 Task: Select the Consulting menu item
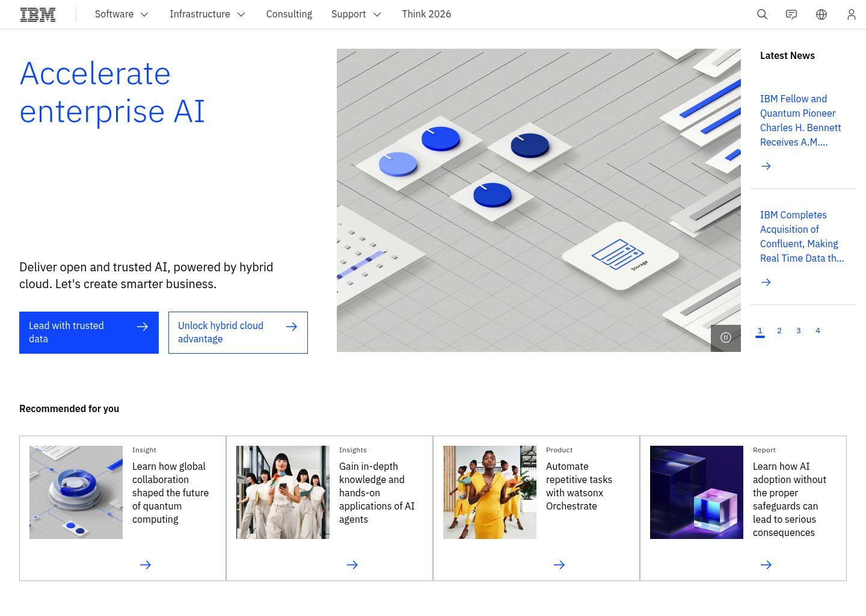pyautogui.click(x=289, y=14)
